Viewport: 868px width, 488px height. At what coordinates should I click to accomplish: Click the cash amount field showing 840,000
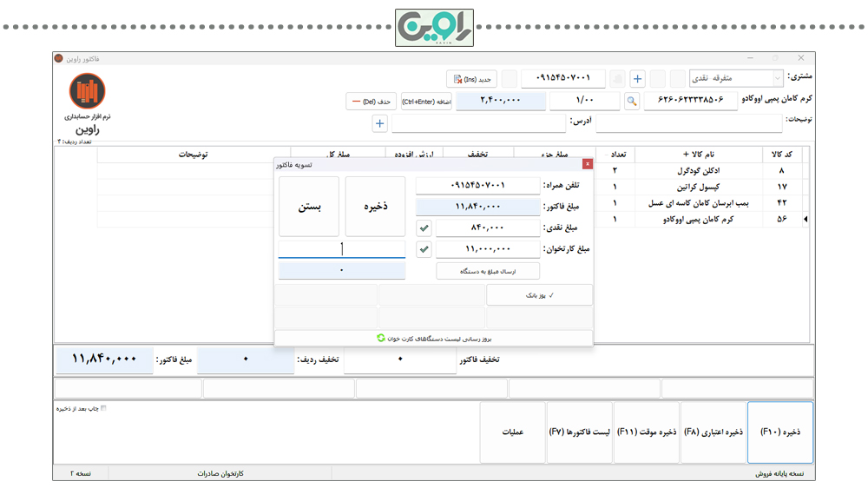(487, 228)
